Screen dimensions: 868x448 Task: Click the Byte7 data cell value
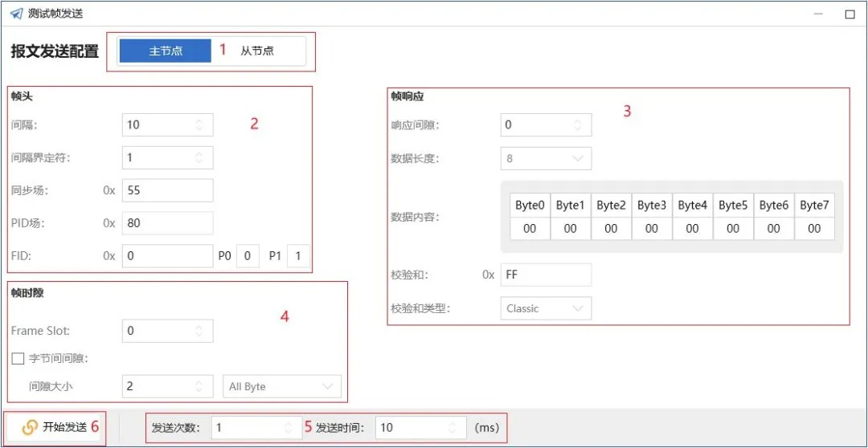point(814,229)
